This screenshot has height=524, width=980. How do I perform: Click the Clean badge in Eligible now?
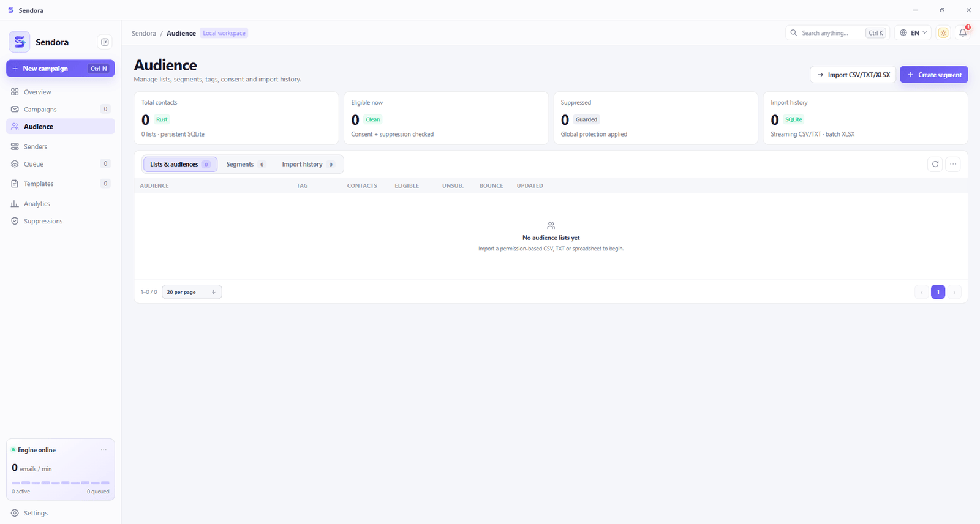373,119
